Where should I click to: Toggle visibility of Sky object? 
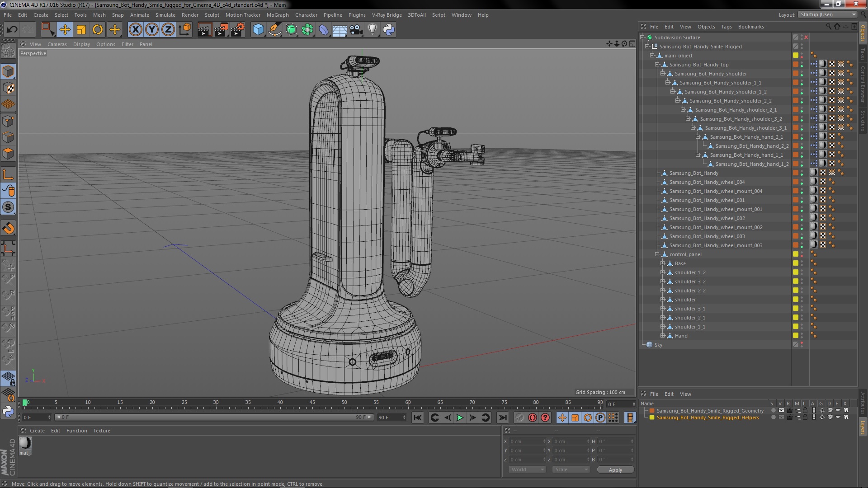pos(804,344)
